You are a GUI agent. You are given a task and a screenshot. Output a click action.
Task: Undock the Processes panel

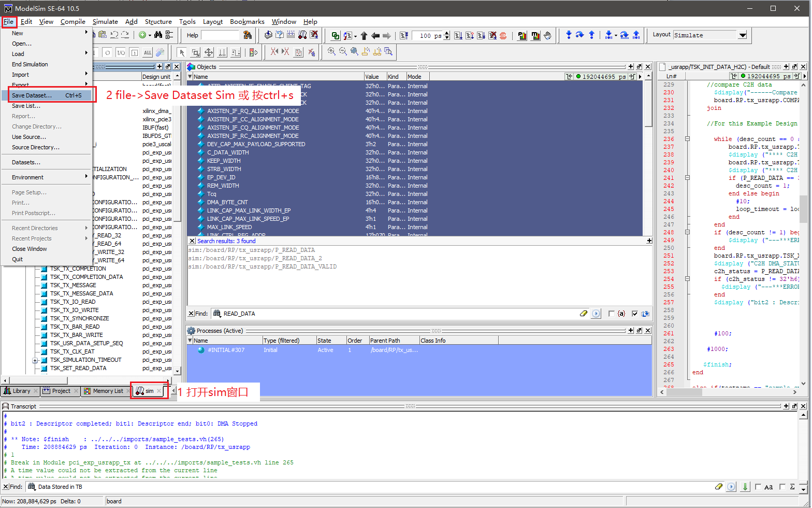(639, 331)
